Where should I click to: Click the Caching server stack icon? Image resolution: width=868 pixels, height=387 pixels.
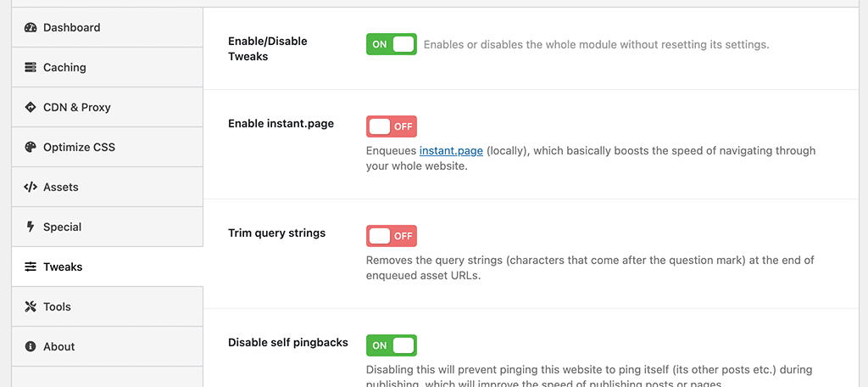coord(31,68)
